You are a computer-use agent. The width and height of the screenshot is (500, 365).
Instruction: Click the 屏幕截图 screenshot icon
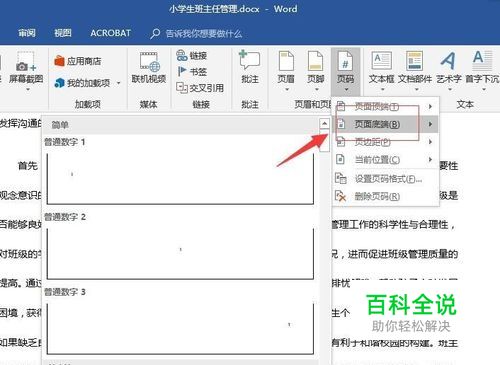tap(26, 62)
